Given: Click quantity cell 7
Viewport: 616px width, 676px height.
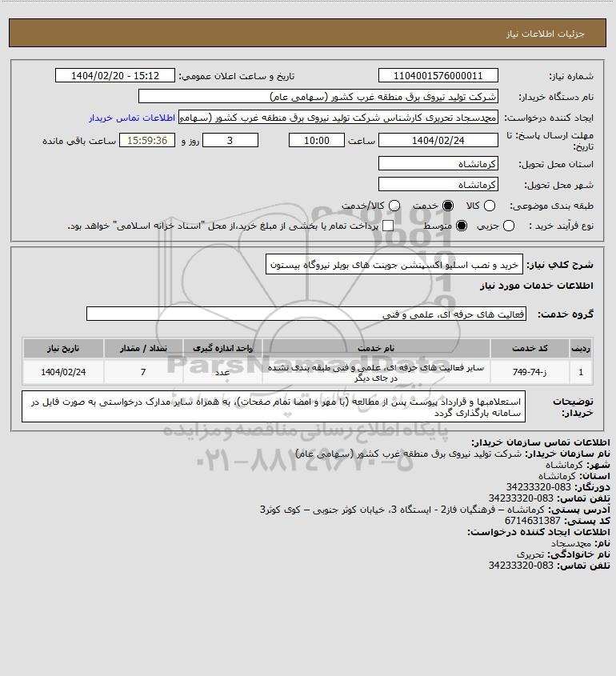Looking at the screenshot, I should [x=143, y=372].
